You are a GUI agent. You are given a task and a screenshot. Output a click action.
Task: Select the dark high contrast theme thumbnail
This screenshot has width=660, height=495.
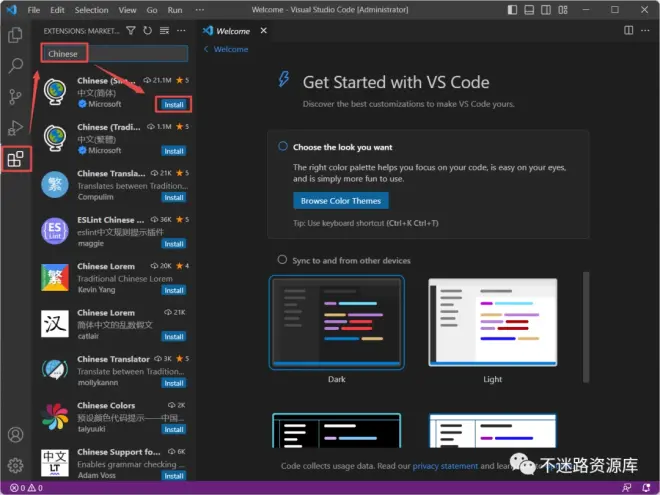337,431
